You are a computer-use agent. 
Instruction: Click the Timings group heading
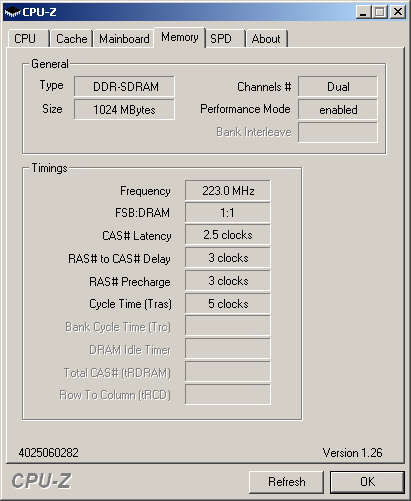pyautogui.click(x=49, y=168)
